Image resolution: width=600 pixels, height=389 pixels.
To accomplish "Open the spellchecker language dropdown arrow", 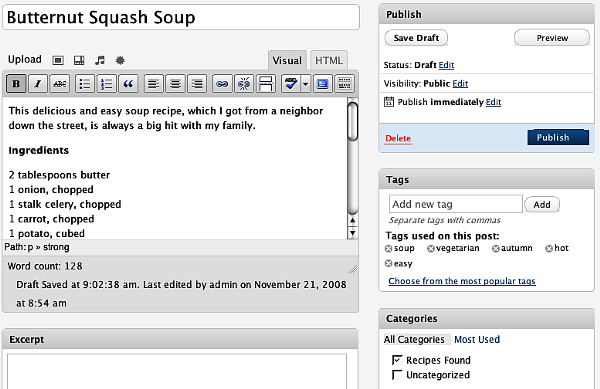I will pyautogui.click(x=305, y=83).
